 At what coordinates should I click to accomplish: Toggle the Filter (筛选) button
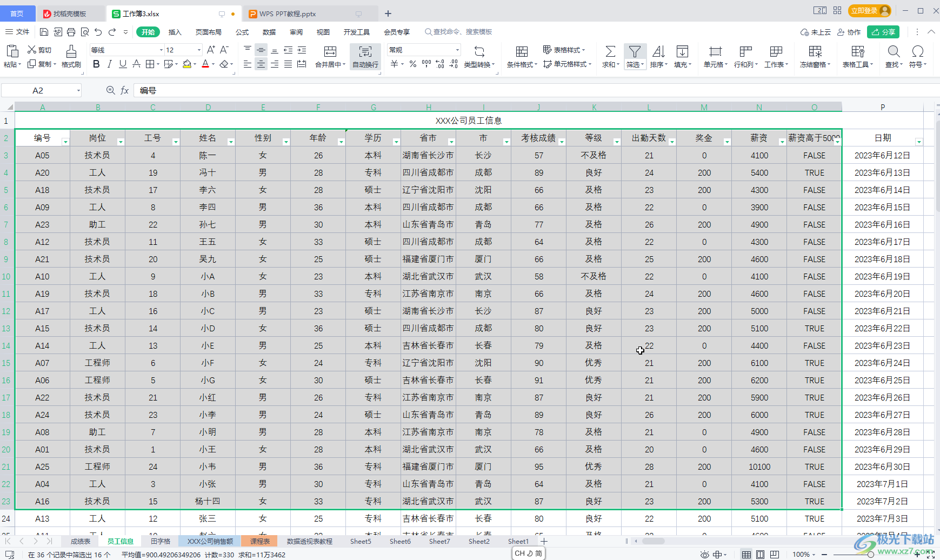tap(634, 56)
